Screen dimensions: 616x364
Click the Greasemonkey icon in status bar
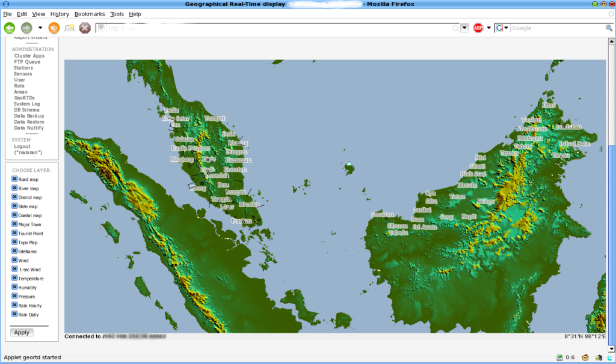point(587,357)
